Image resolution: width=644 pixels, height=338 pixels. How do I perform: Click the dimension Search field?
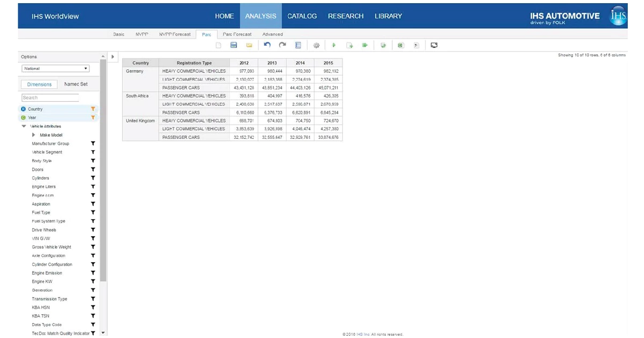point(50,98)
